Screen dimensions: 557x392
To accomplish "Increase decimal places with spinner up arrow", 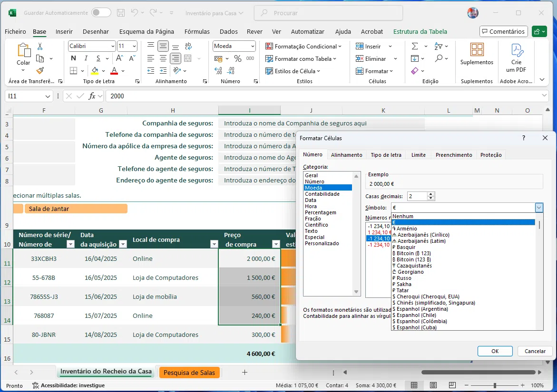I will (x=431, y=194).
